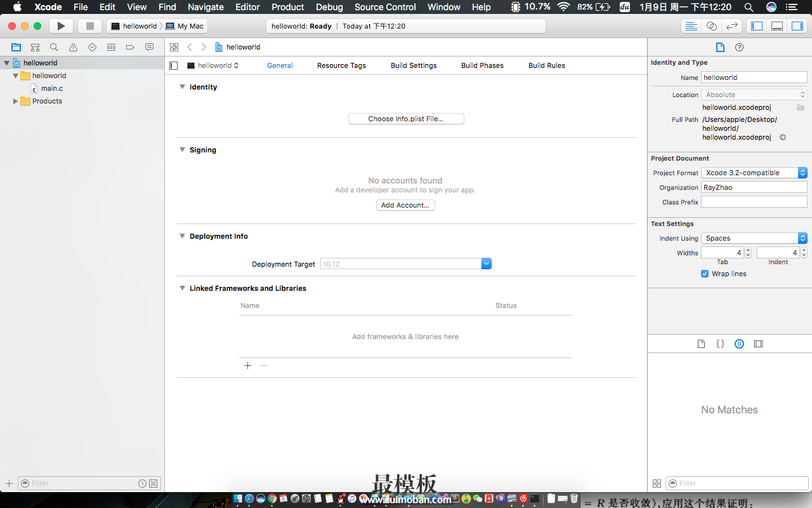Select main.c in the navigator
The width and height of the screenshot is (812, 508).
coord(52,88)
